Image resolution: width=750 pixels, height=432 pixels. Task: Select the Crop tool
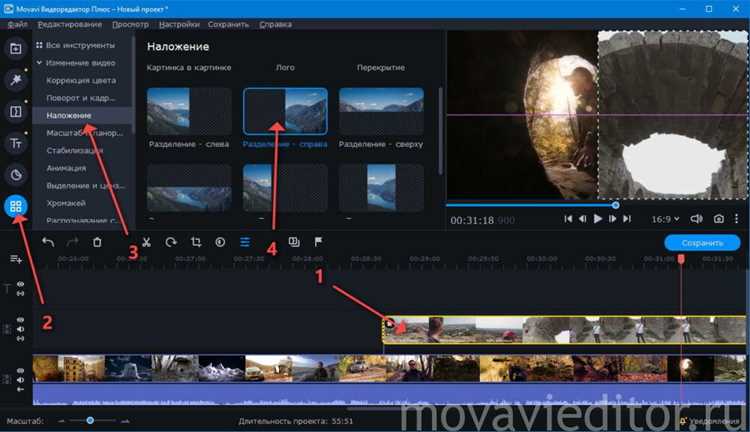coord(196,242)
